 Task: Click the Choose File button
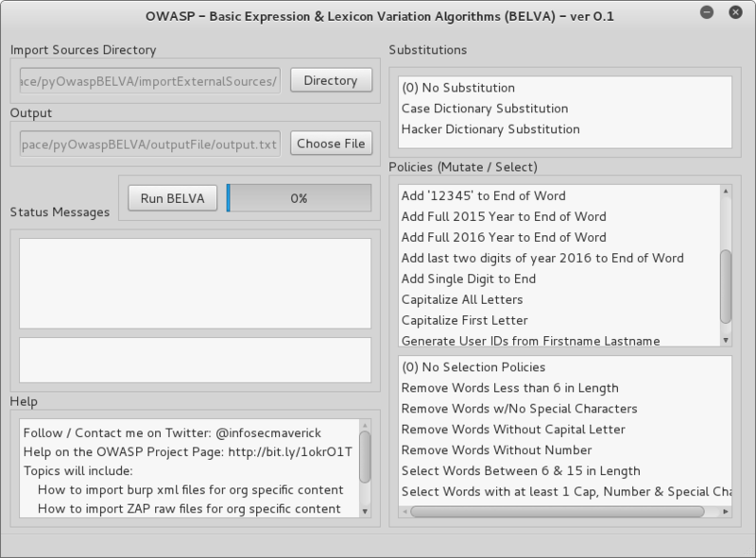pyautogui.click(x=331, y=144)
